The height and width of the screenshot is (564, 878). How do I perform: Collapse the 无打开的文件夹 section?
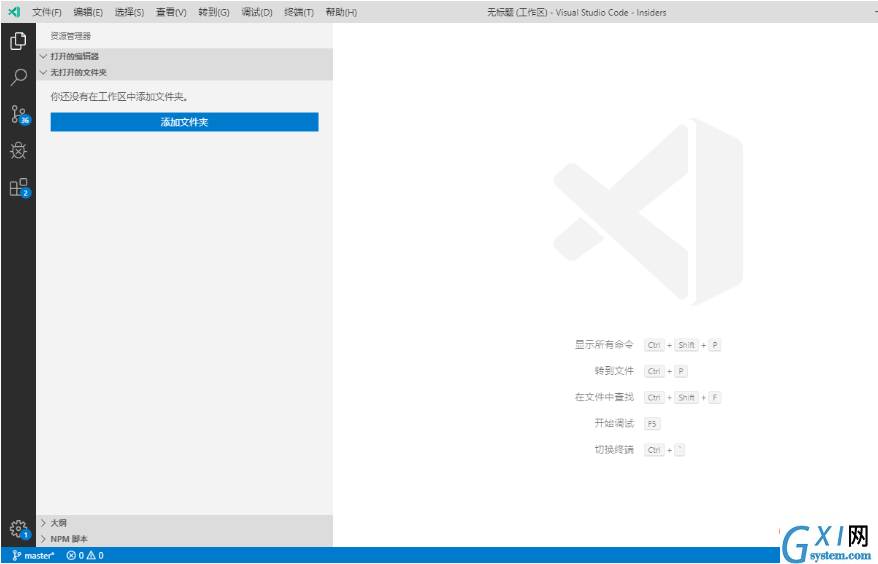click(184, 72)
